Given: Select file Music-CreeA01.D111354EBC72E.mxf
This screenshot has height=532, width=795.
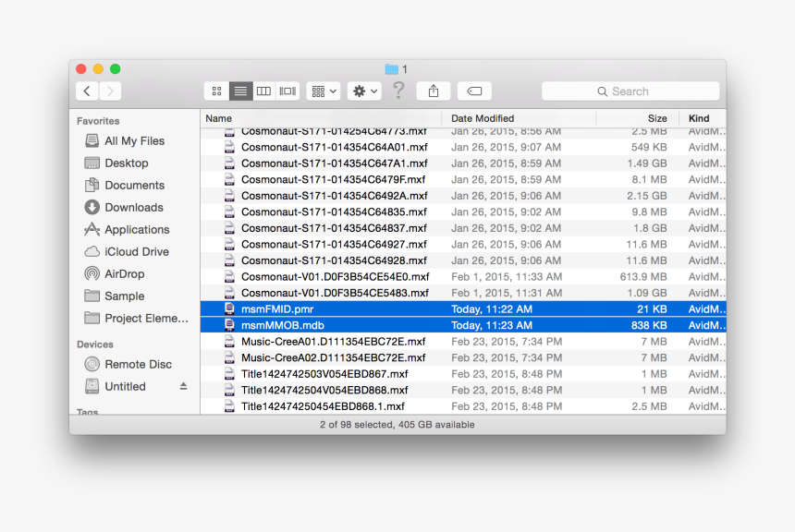Looking at the screenshot, I should pyautogui.click(x=463, y=342).
